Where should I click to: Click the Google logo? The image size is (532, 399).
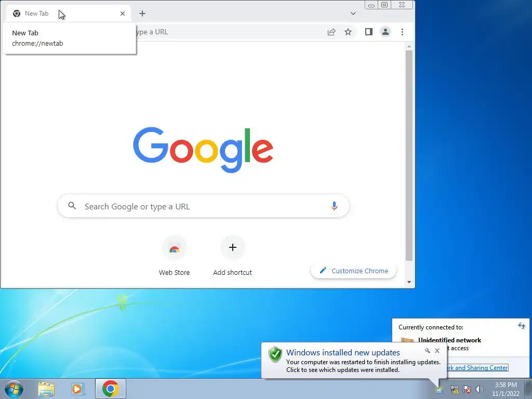pyautogui.click(x=203, y=150)
